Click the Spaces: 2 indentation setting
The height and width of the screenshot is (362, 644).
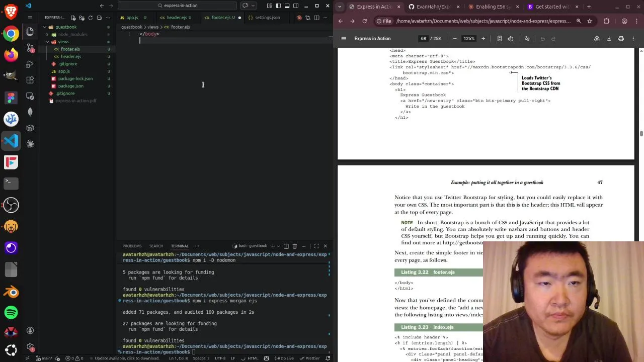click(x=201, y=358)
